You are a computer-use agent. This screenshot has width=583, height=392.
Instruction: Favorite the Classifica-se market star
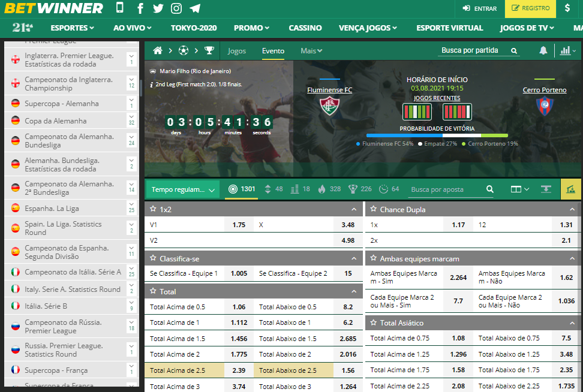point(153,258)
